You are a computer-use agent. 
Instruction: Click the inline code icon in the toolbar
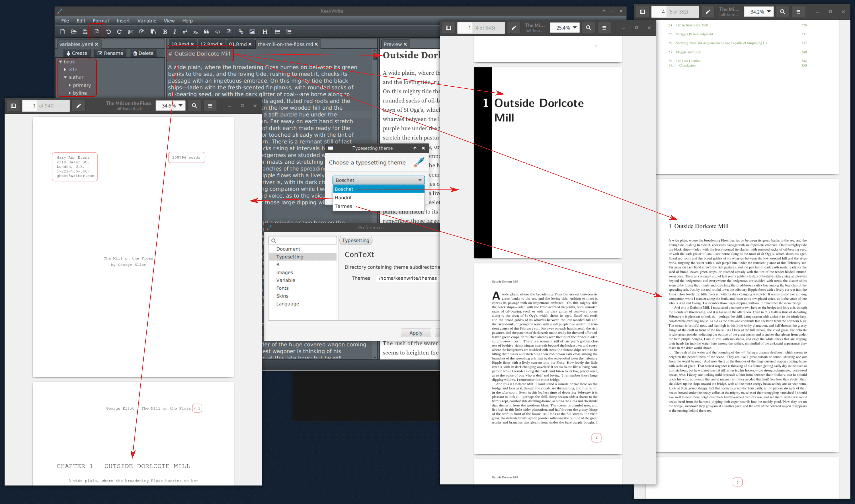[218, 32]
